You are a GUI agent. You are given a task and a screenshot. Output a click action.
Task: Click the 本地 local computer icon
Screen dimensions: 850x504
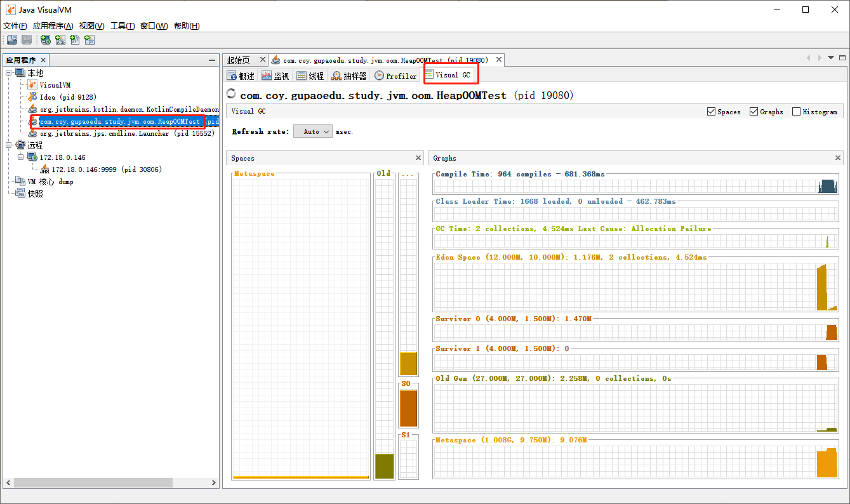coord(20,73)
